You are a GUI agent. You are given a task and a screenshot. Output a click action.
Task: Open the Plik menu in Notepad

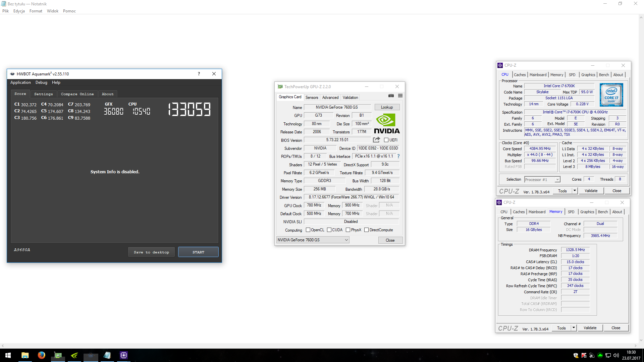(x=5, y=11)
